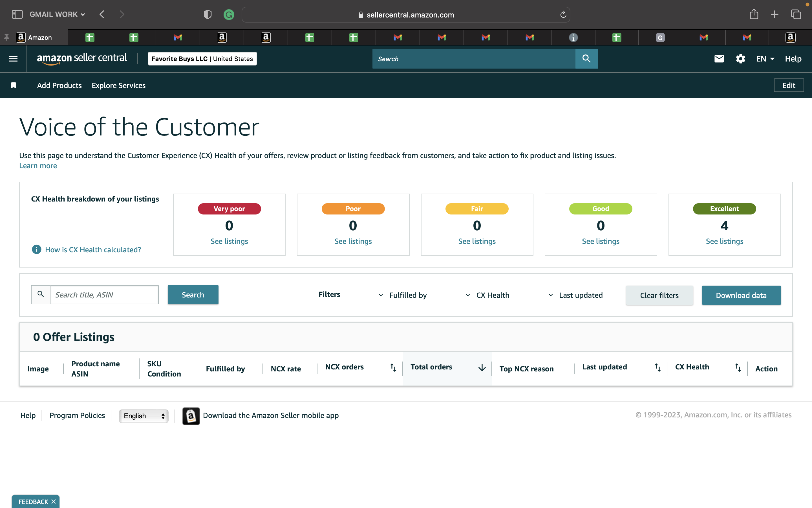Go forward to the next page

(122, 14)
